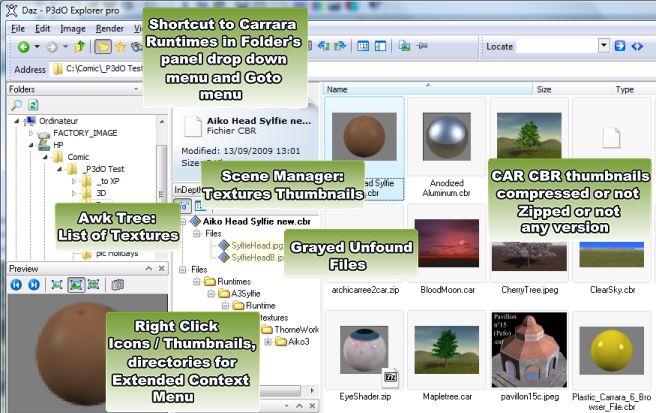Switch to thumbnails grid view icon
Viewport: 656px width, 413px height.
[x=363, y=46]
